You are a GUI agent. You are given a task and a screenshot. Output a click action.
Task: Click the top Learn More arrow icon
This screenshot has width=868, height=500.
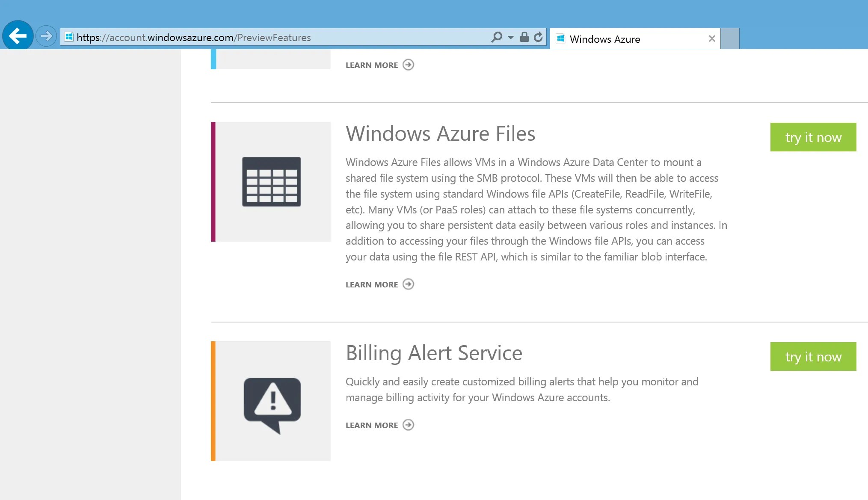[x=409, y=65]
